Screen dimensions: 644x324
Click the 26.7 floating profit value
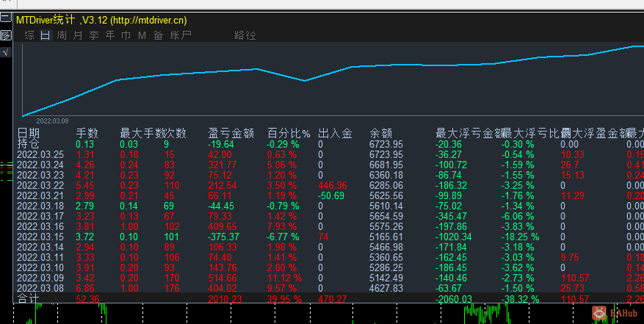coord(569,165)
